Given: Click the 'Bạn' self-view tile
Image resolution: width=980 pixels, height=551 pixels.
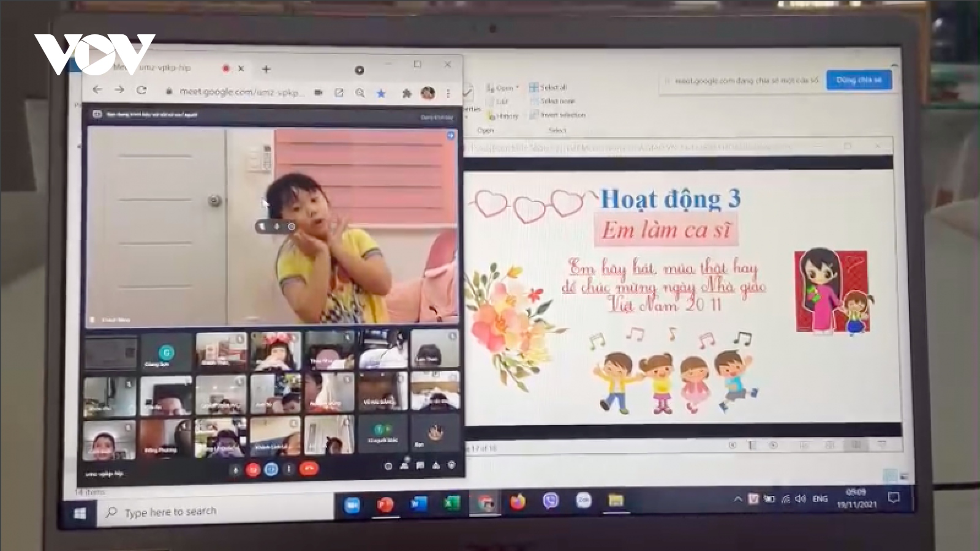Looking at the screenshot, I should tap(435, 432).
